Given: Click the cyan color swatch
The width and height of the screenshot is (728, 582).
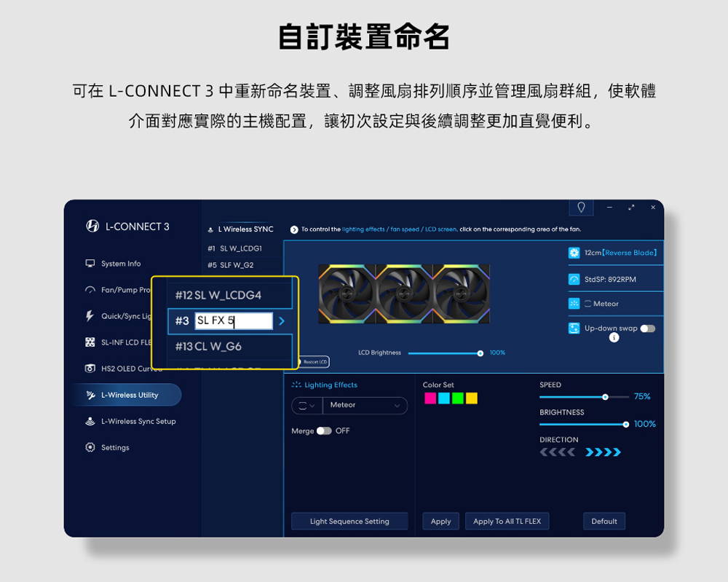Looking at the screenshot, I should coord(444,398).
